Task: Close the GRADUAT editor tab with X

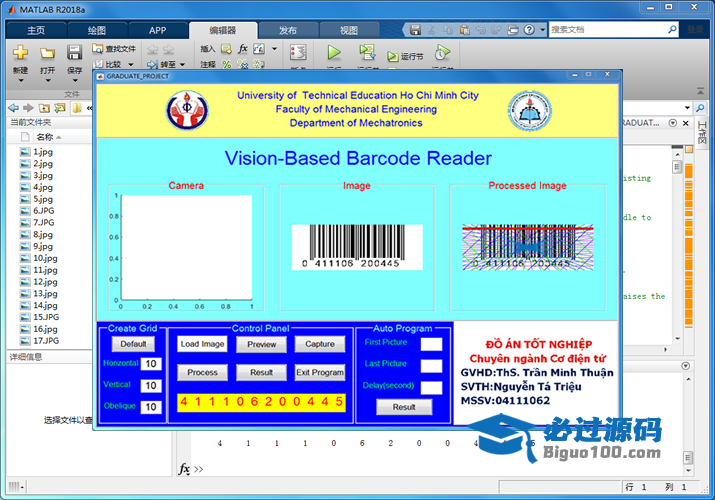Action: pos(685,123)
